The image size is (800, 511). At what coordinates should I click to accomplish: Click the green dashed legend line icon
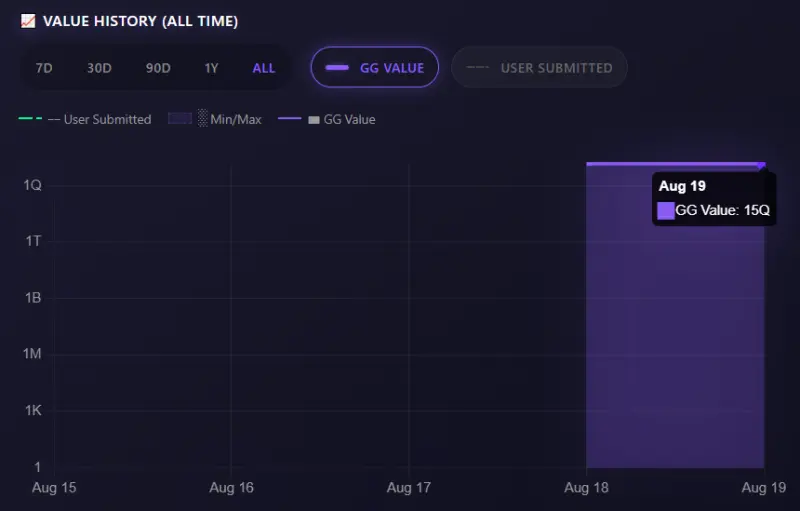point(31,118)
